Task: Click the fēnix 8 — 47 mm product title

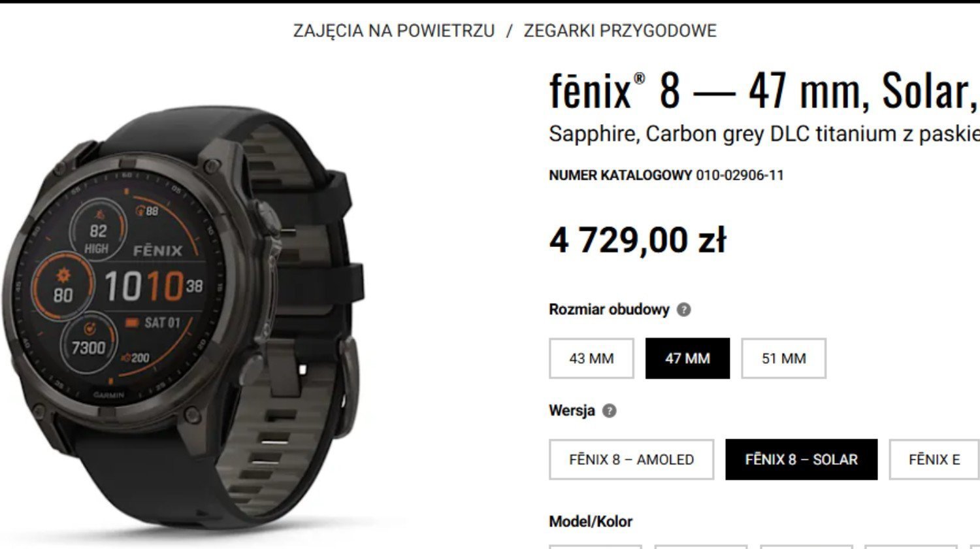Action: [x=763, y=90]
